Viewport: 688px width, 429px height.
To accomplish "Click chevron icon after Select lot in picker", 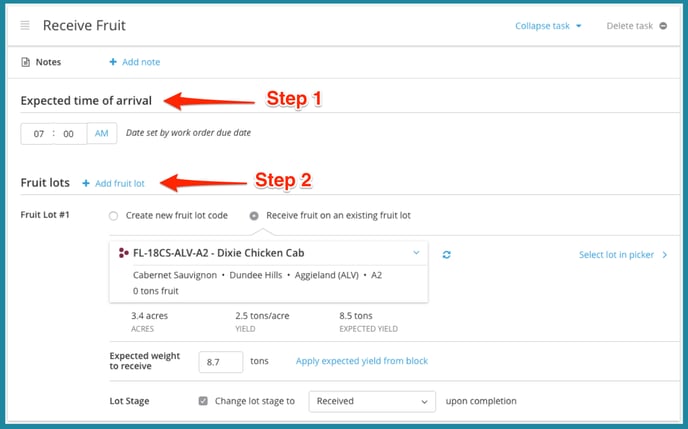I will click(665, 255).
